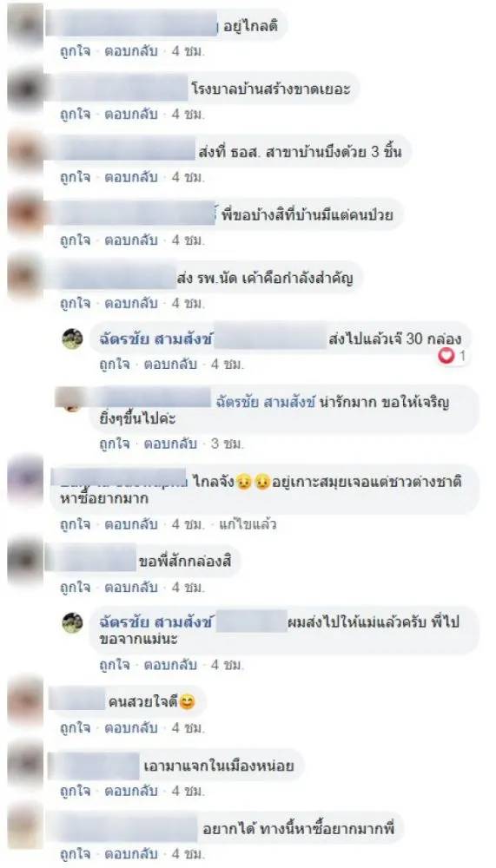
Task: Like the อยู่ไกลดิ comment
Action: click(x=75, y=51)
